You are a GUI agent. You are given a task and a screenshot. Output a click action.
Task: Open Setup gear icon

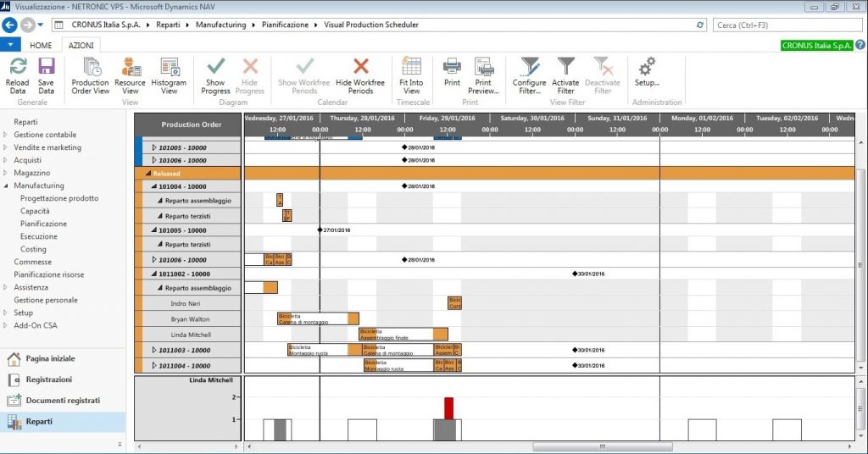[x=647, y=66]
